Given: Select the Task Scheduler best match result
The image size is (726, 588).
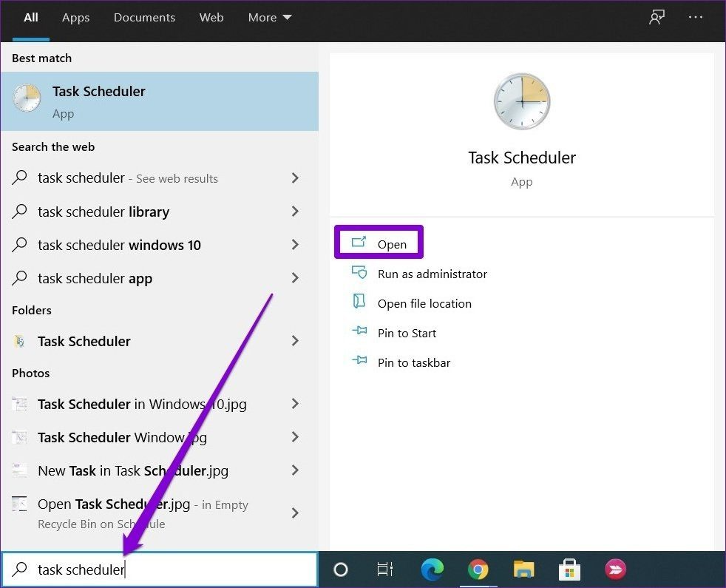Looking at the screenshot, I should click(x=160, y=101).
